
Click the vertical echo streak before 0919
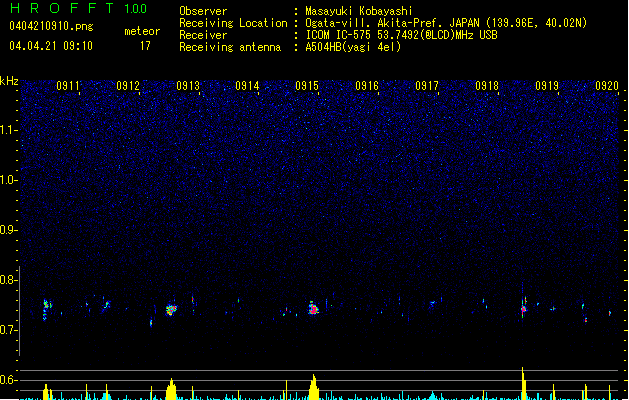(x=523, y=306)
